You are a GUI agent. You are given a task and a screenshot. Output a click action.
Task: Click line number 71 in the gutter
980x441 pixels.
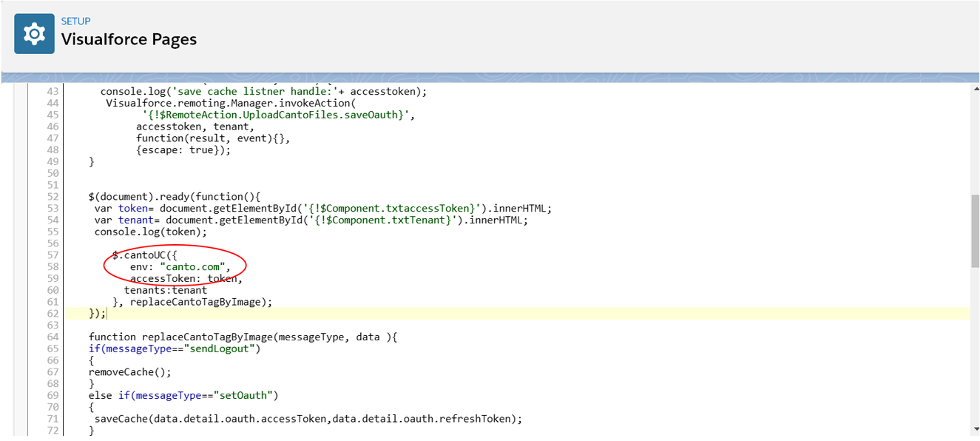(x=52, y=419)
